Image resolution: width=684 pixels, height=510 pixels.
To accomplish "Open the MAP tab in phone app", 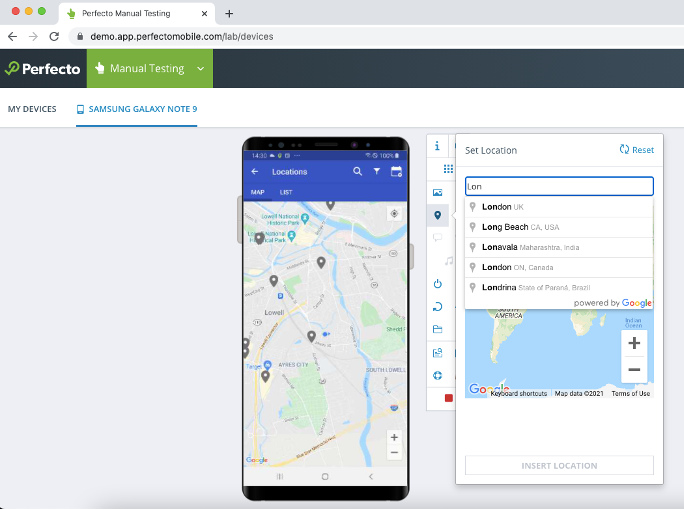I will [x=257, y=192].
